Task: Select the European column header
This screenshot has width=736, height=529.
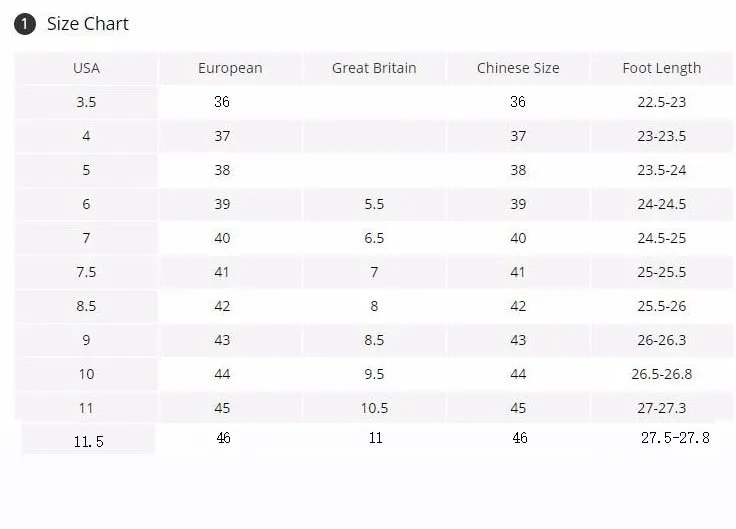Action: click(x=230, y=69)
